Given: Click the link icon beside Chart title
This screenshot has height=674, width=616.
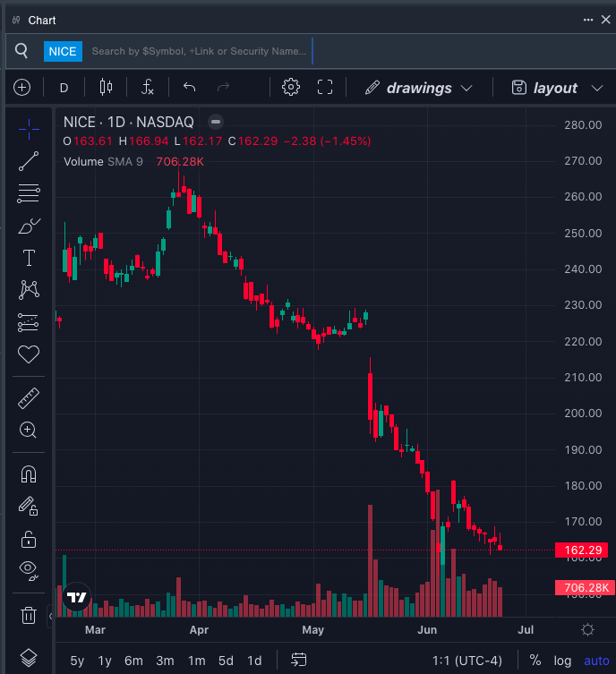Looking at the screenshot, I should (x=16, y=20).
